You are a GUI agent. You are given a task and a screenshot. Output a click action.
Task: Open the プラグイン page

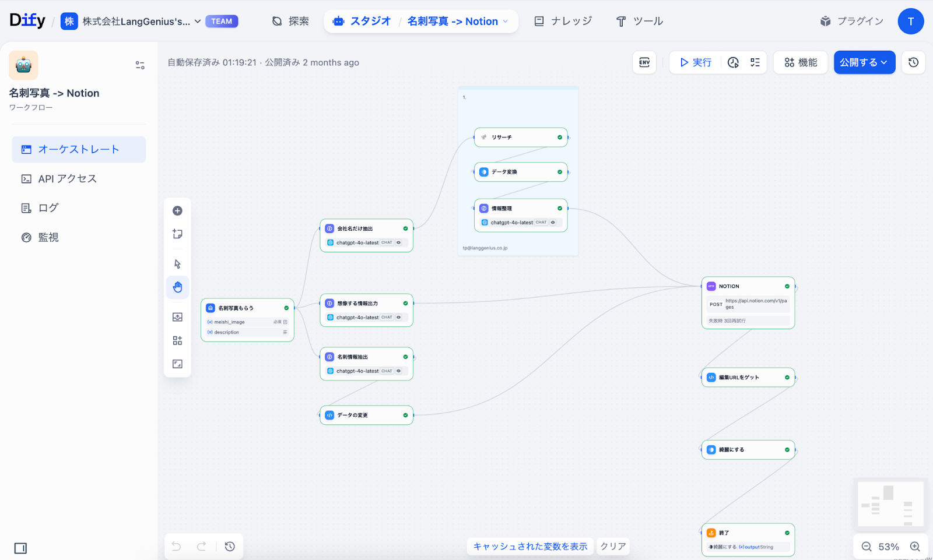(851, 22)
